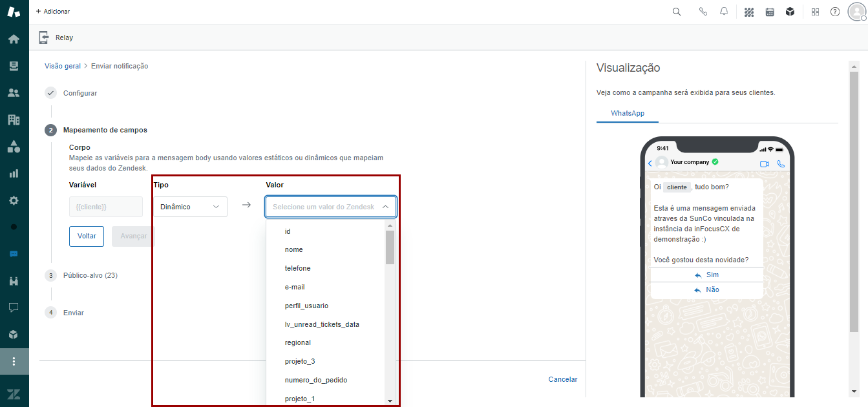Open the Reporting bar chart icon
Screen dimensions: 868x407
coord(14,173)
